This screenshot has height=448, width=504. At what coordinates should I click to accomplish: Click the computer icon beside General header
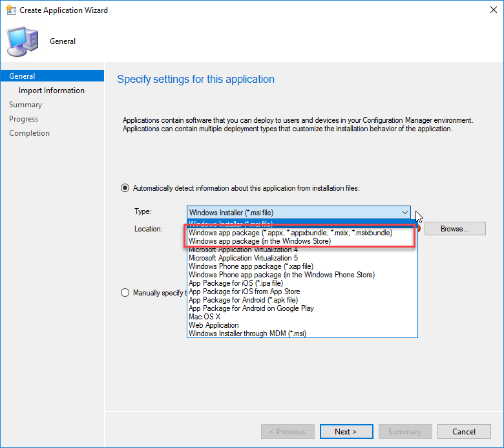(23, 42)
